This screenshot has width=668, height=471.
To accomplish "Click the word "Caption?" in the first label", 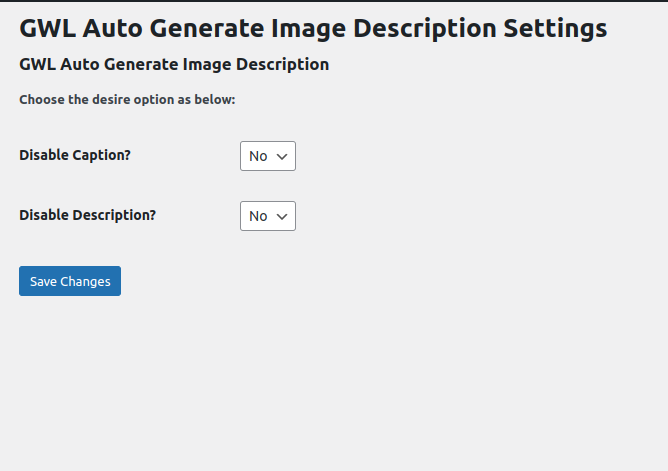I will [102, 155].
